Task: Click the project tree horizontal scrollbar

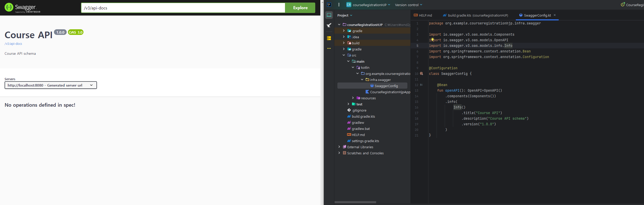Action: 355,202
